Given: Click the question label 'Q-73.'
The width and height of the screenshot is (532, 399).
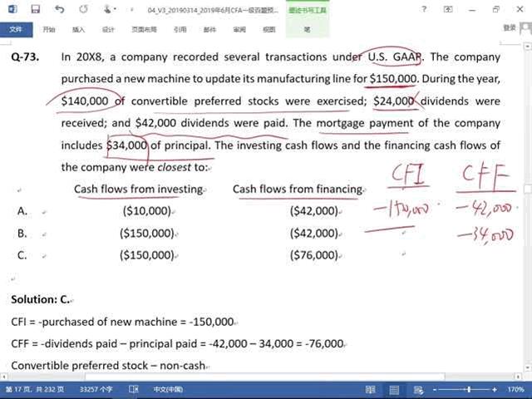Looking at the screenshot, I should pos(25,57).
